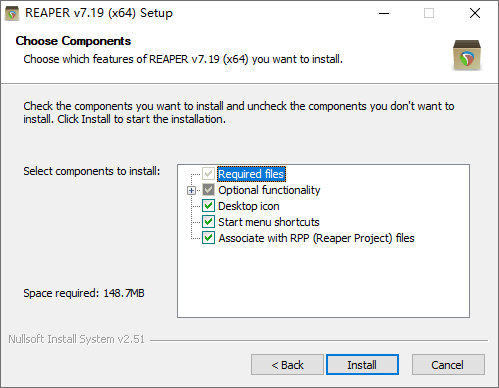The height and width of the screenshot is (388, 499).
Task: Expand the Optional functionality tree node
Action: point(191,190)
